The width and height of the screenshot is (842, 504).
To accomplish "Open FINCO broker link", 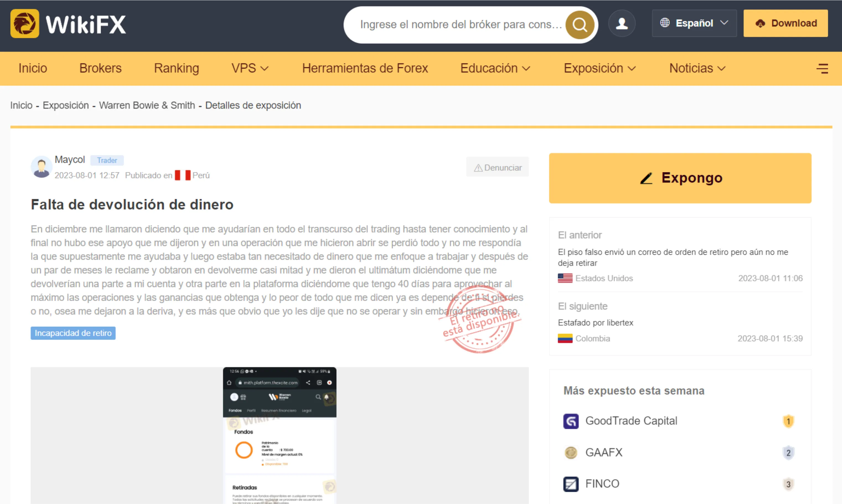I will click(602, 484).
